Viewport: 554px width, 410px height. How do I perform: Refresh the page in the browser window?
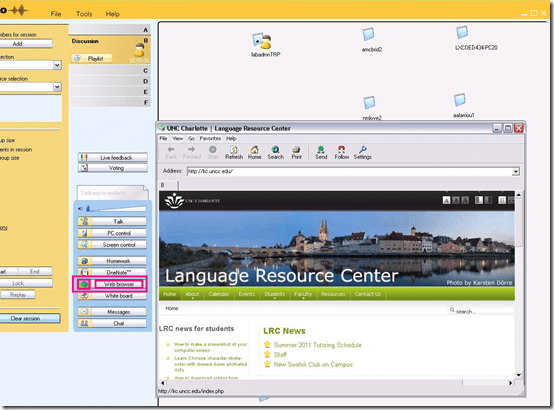point(234,152)
